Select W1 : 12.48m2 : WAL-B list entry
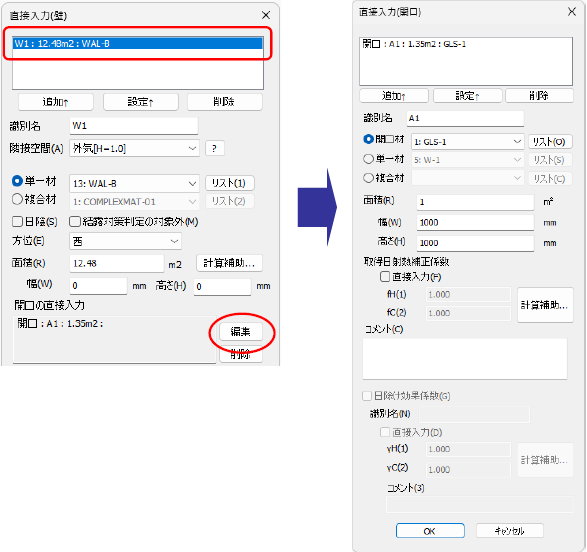 (138, 43)
